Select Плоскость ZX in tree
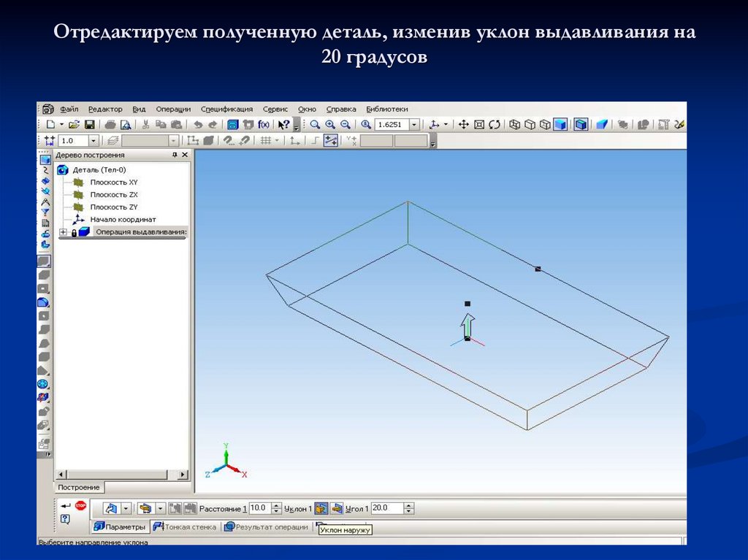This screenshot has height=560, width=748. 113,195
